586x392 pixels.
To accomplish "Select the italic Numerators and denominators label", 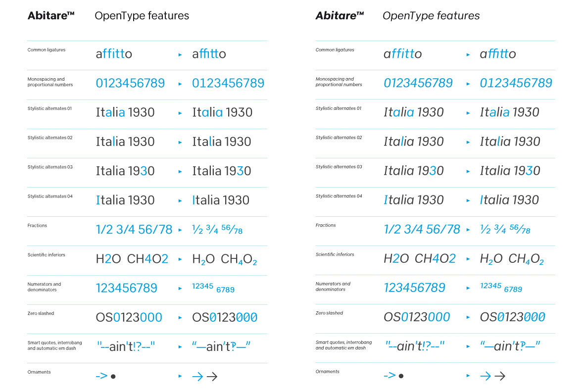I will pos(333,287).
